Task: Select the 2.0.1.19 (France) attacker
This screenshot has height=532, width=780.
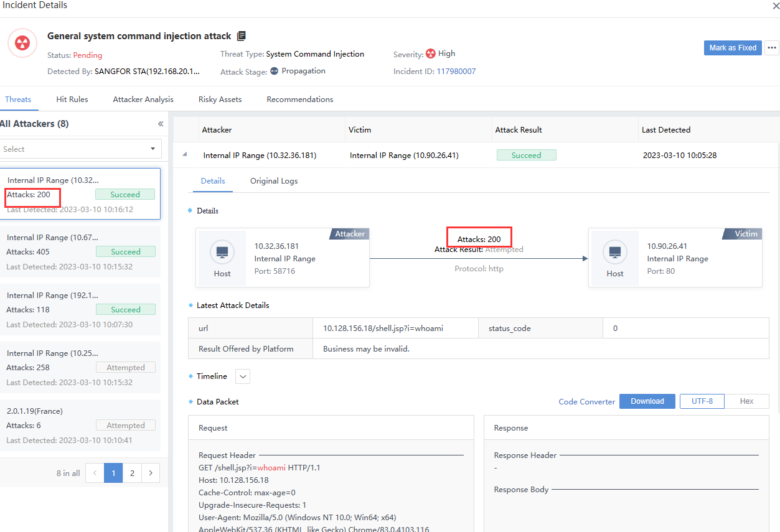Action: pyautogui.click(x=80, y=425)
